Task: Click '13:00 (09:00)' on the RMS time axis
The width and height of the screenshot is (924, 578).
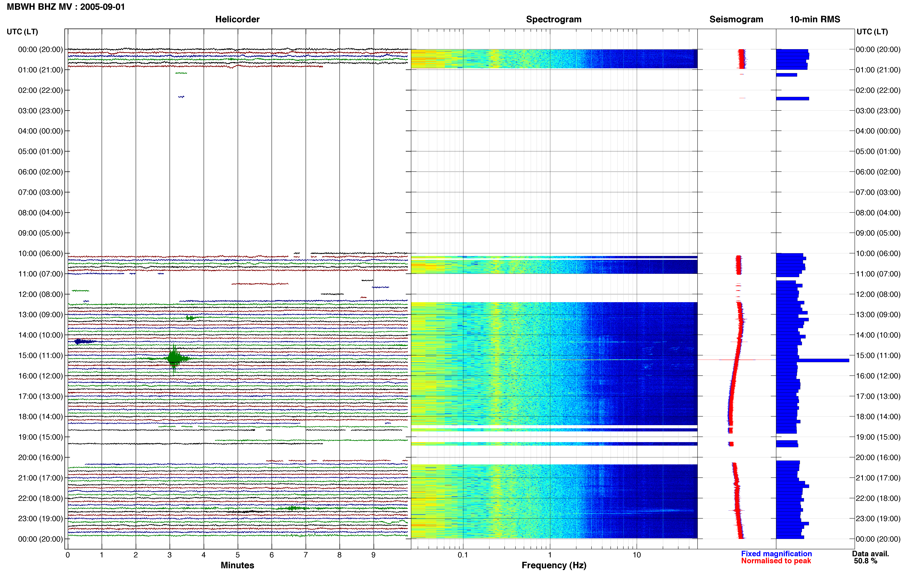Action: (x=878, y=315)
